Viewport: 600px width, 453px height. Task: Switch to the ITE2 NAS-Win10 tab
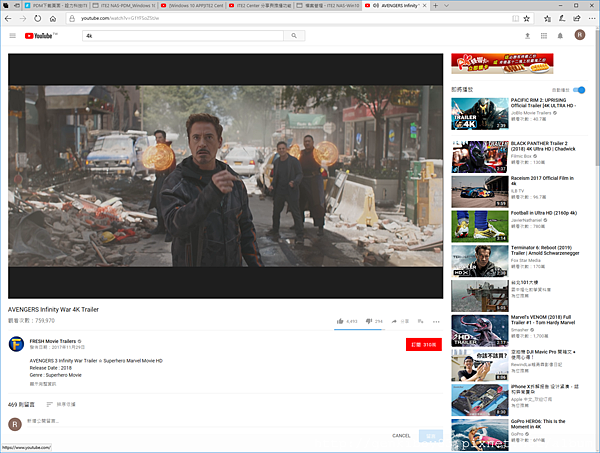click(x=328, y=5)
